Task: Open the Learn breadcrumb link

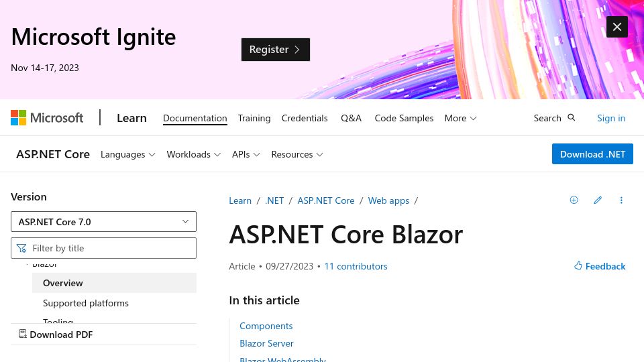Action: 240,200
